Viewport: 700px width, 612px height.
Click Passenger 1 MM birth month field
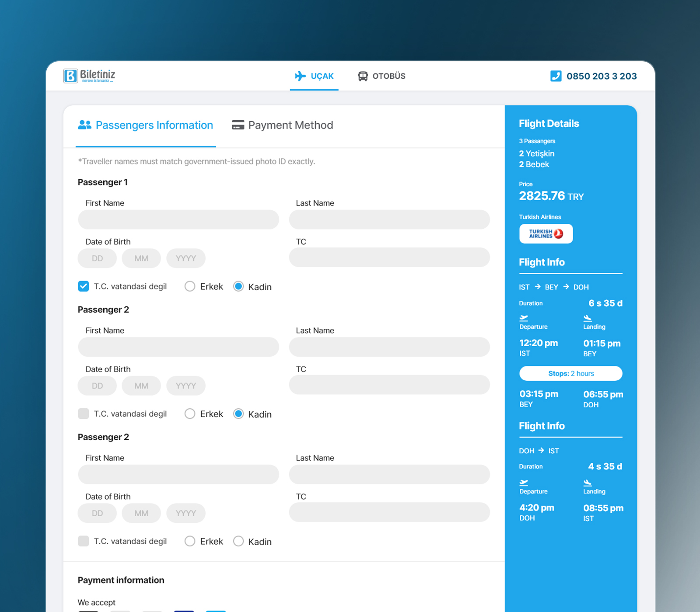tap(141, 258)
